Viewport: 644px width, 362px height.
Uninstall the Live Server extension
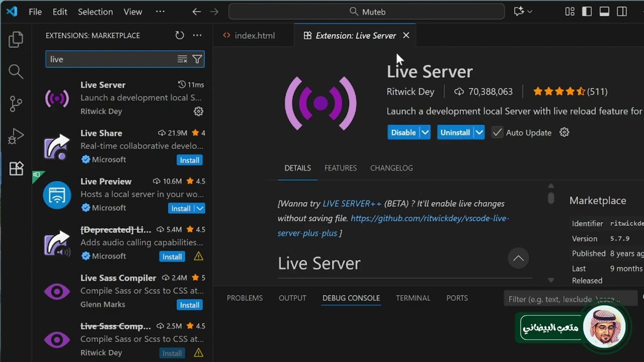tap(455, 132)
